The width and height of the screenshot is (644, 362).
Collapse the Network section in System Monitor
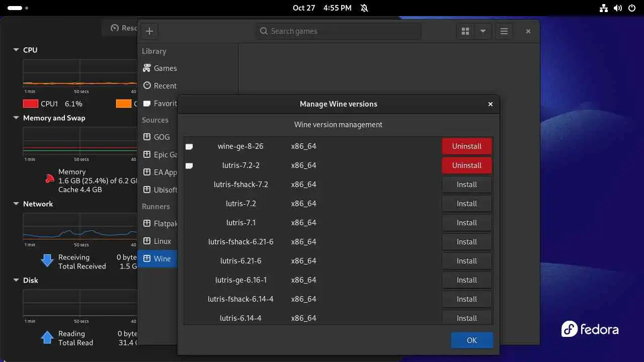(16, 204)
